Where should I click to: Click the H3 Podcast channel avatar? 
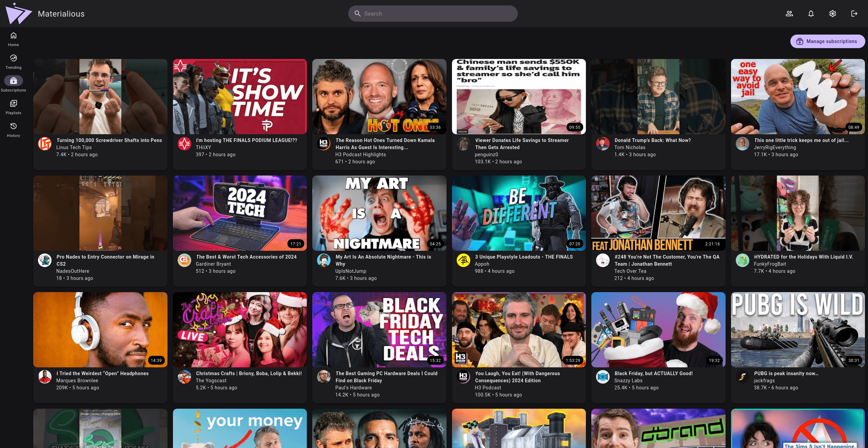click(x=463, y=377)
